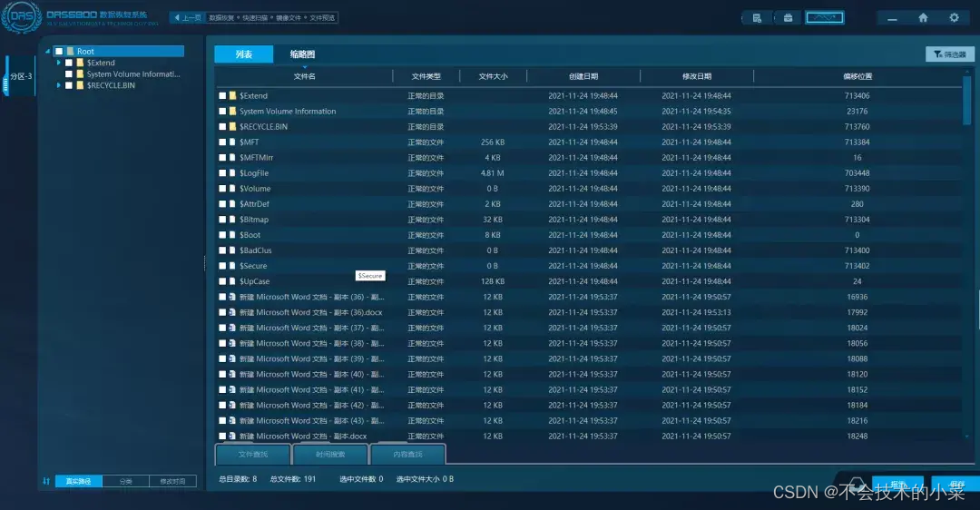Click the sort arrows icon at bottom left

pyautogui.click(x=45, y=481)
